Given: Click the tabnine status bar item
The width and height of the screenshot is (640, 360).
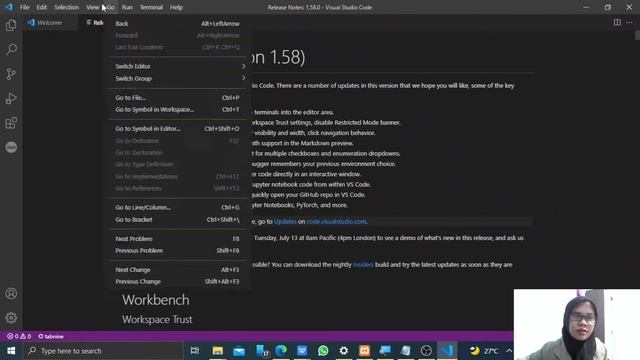Looking at the screenshot, I should [x=51, y=336].
